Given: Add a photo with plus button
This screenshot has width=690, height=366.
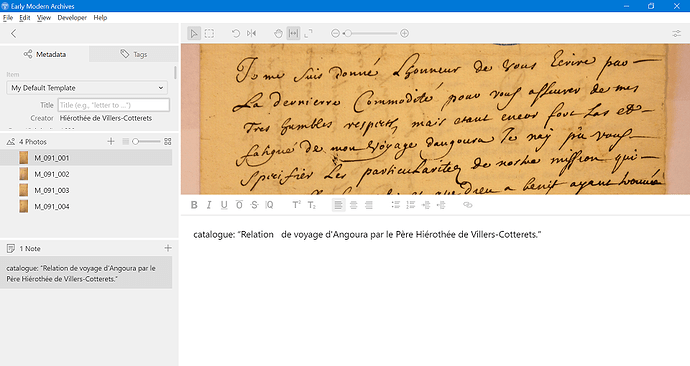Looking at the screenshot, I should click(111, 142).
